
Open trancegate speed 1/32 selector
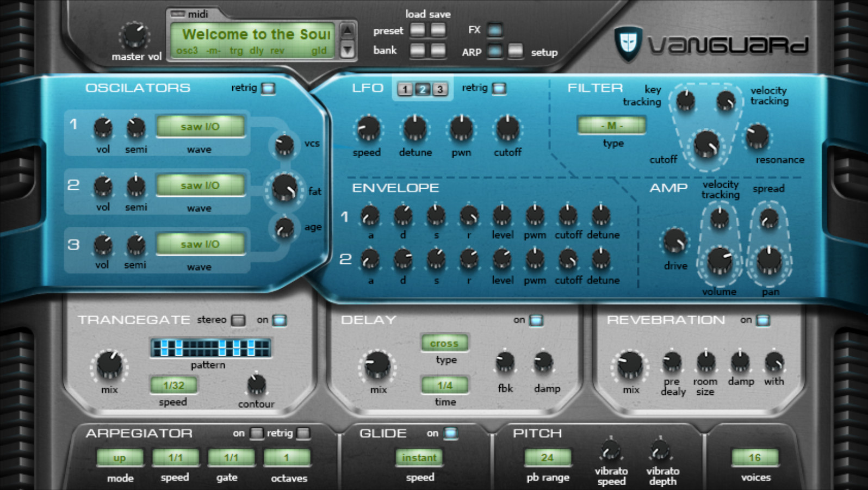coord(173,385)
